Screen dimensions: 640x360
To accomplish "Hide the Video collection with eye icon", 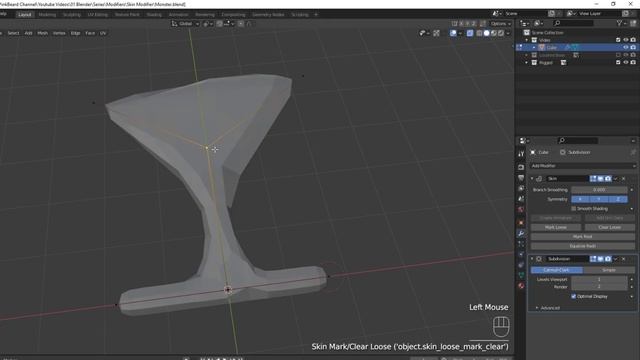I will click(x=626, y=40).
